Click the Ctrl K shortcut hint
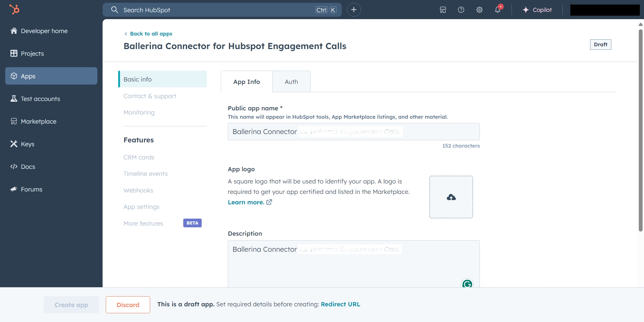The height and width of the screenshot is (322, 644). (326, 10)
